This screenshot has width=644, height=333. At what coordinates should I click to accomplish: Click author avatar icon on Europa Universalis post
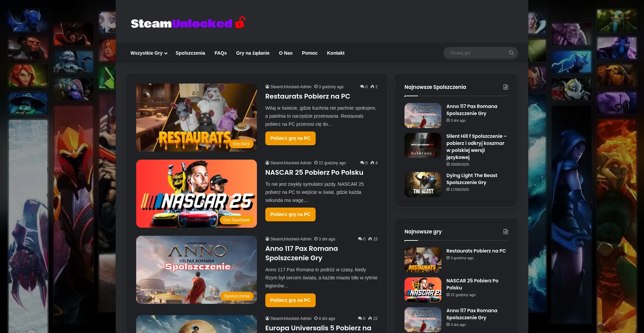267,318
